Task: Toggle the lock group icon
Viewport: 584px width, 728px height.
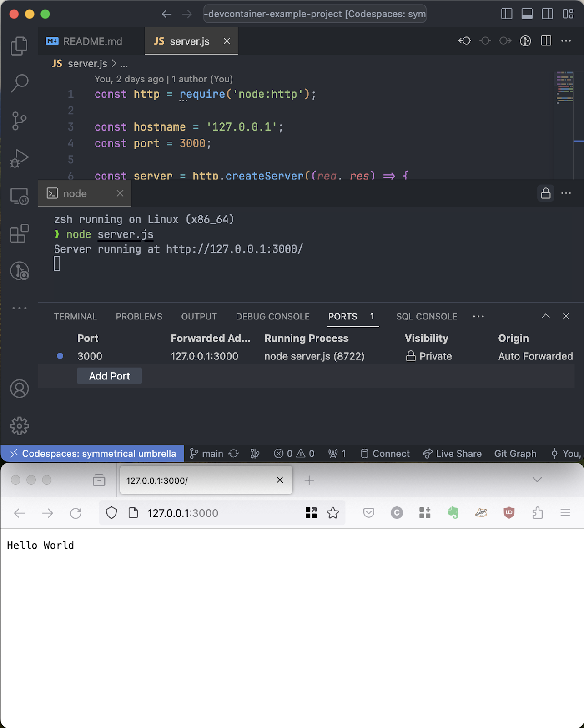Action: 546,193
